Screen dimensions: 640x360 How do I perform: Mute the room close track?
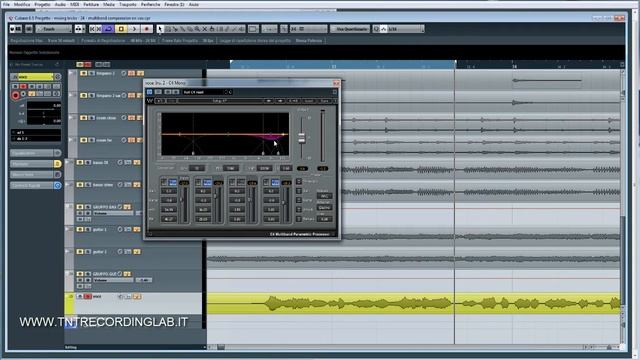point(84,118)
